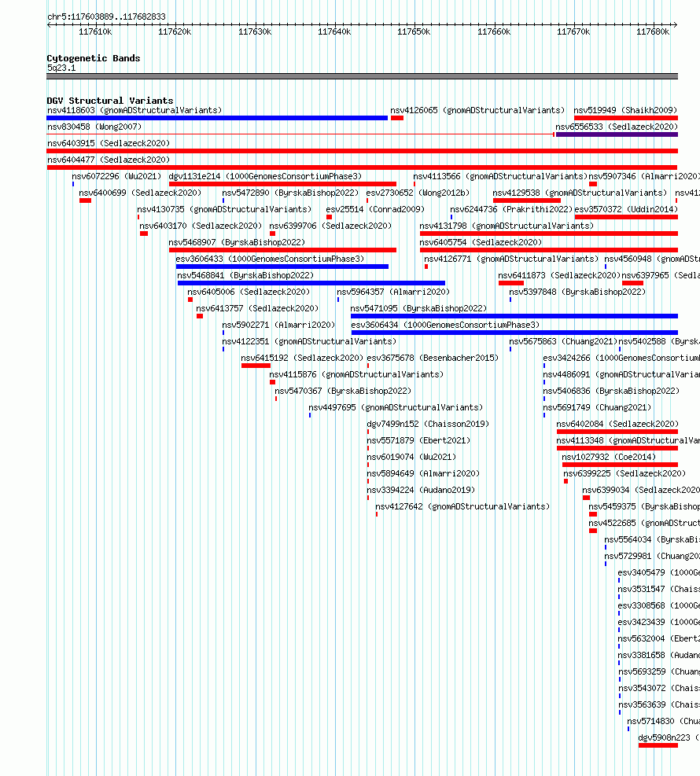Viewport: 700px width, 776px height.
Task: Open nsv4122351 gnomAD variant
Action: point(309,341)
